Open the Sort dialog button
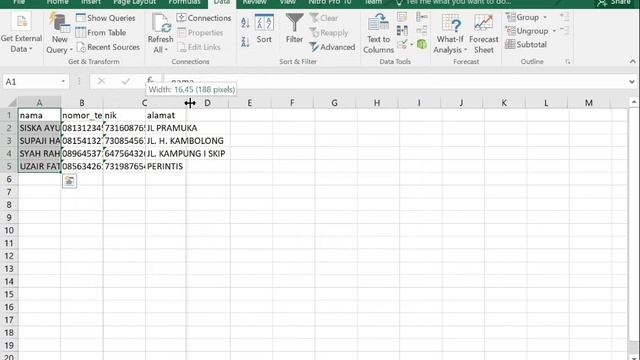 pos(264,29)
